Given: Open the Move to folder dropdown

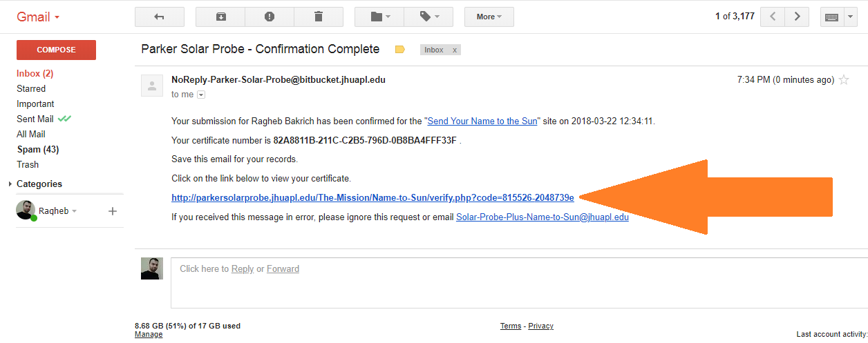Looking at the screenshot, I should (x=379, y=17).
